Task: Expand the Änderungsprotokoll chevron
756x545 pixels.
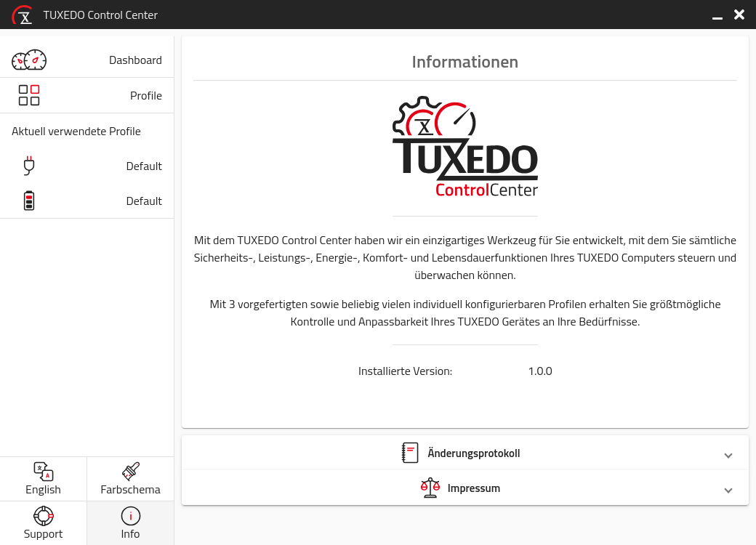Action: pyautogui.click(x=728, y=456)
